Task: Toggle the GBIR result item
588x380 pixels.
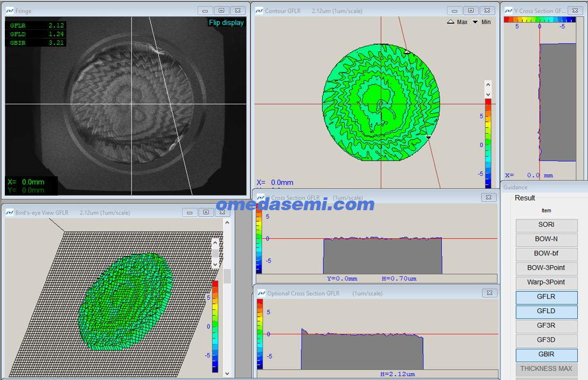Action: (x=546, y=355)
